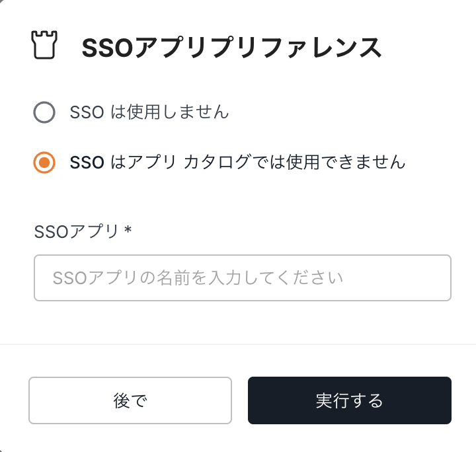Viewport: 476px width, 452px height.
Task: Click the 'SSO はアプリ カタログでは使用できません' label text
Action: coord(237,162)
